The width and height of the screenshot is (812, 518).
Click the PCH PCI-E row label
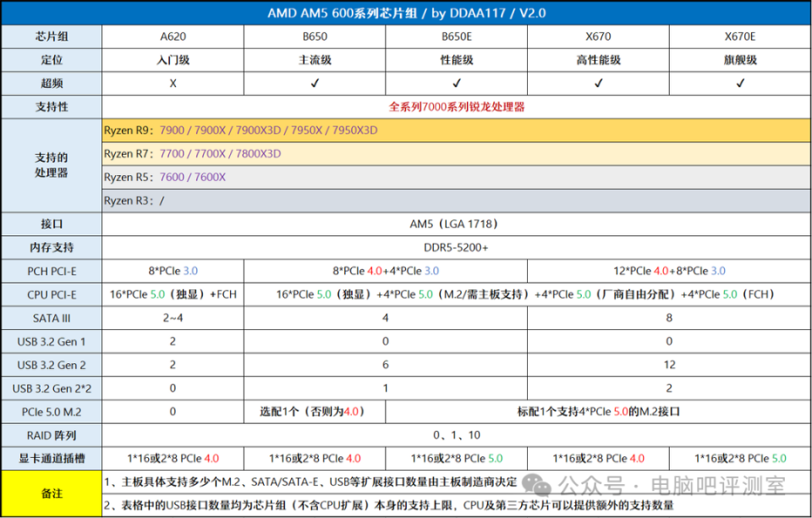(52, 271)
